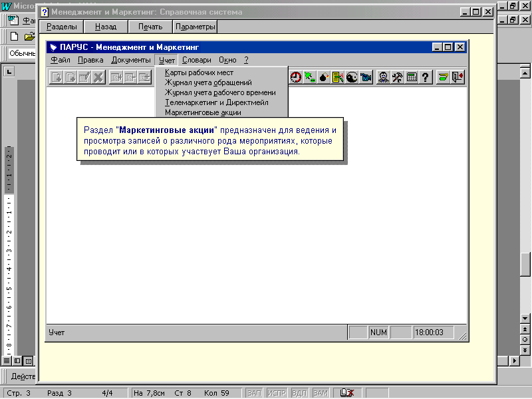Image resolution: width=532 pixels, height=399 pixels.
Task: Open the Обычный style dropdown in Word
Action: point(22,53)
